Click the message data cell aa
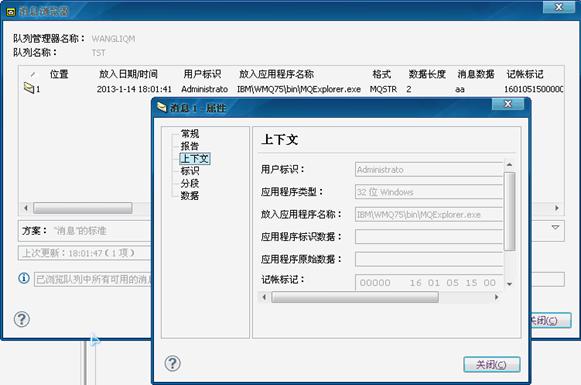Screen dimensions: 581x385 tap(460, 89)
